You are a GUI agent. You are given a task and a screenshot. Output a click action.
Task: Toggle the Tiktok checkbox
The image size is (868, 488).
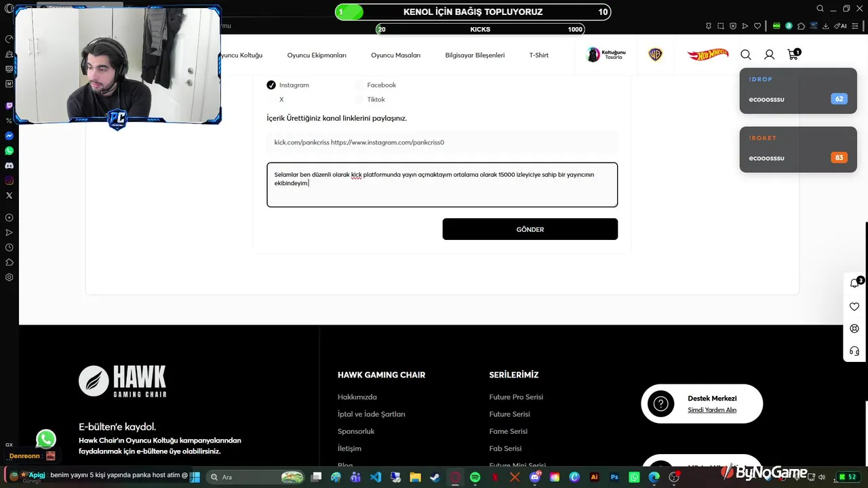pos(359,100)
